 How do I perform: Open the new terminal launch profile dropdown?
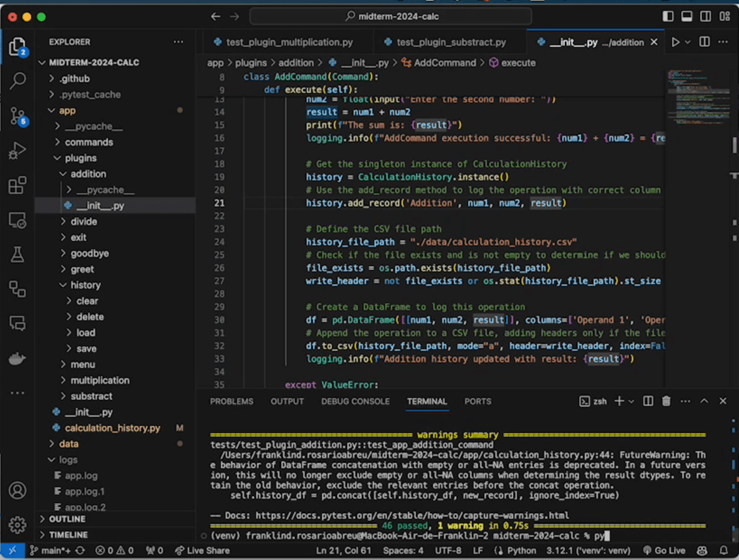631,401
